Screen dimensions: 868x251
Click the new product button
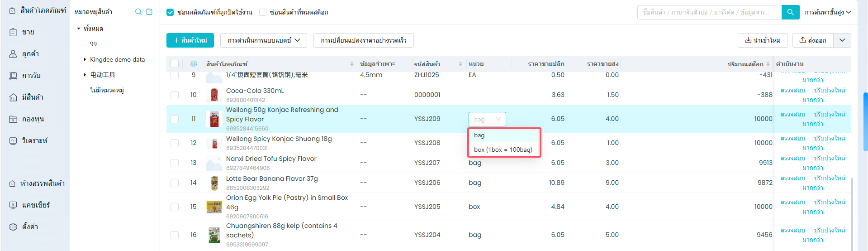pyautogui.click(x=190, y=40)
